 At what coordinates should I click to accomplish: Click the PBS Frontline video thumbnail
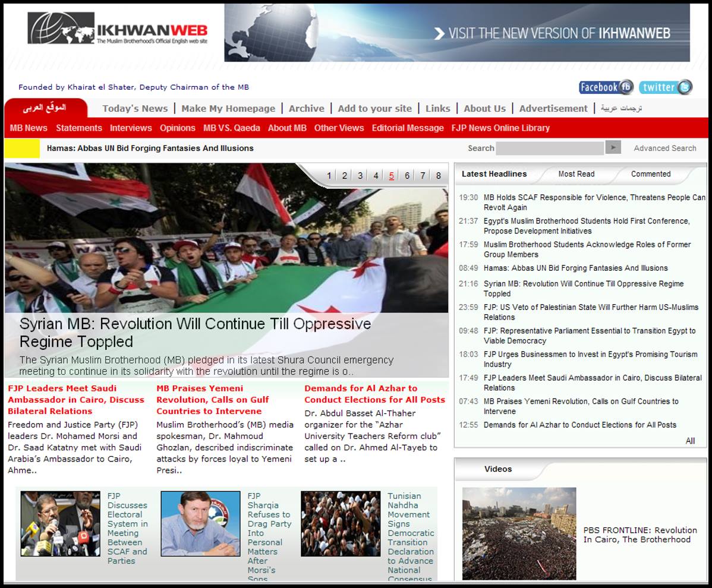[x=519, y=533]
